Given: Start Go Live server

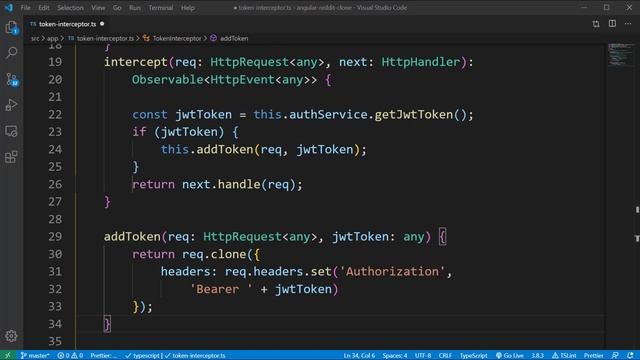Looking at the screenshot, I should 510,356.
